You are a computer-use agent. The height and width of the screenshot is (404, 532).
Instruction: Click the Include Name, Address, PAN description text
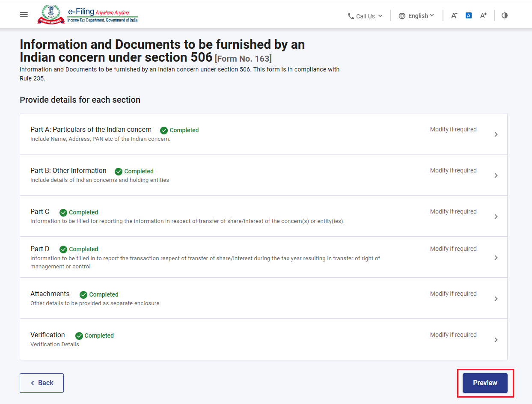[x=100, y=139]
